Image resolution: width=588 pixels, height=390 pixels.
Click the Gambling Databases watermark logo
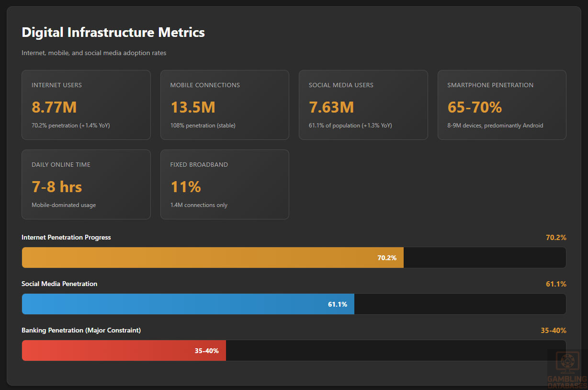[567, 369]
